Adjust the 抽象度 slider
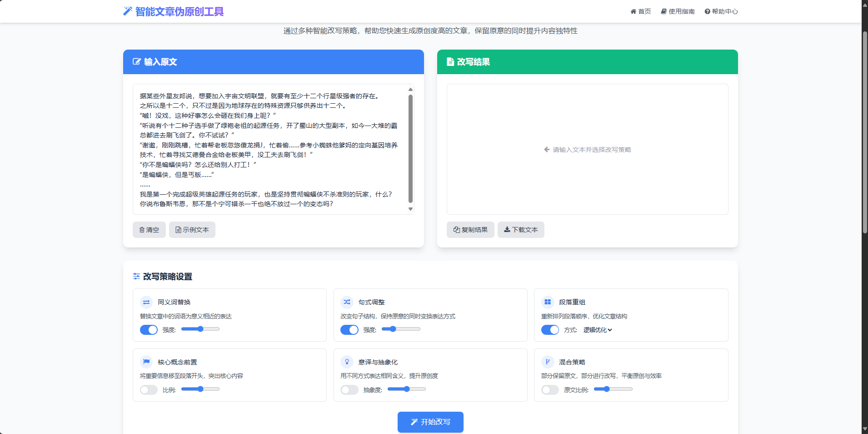This screenshot has height=434, width=868. [407, 389]
